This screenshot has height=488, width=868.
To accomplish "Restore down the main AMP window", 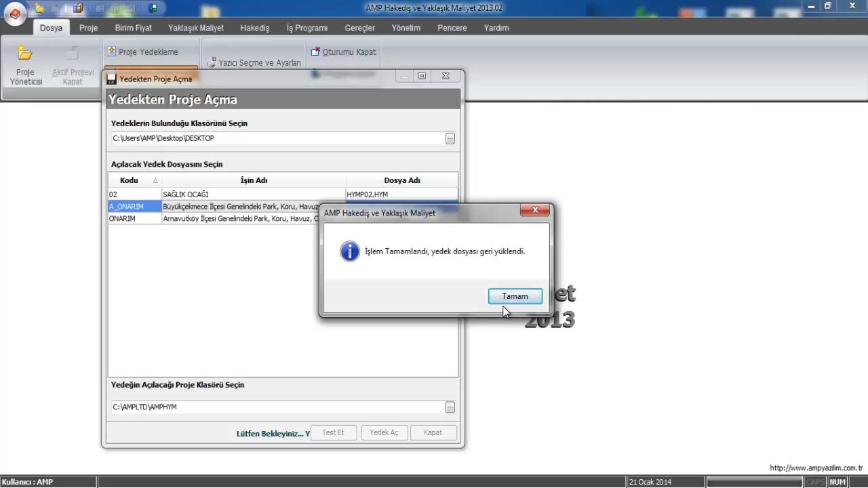I will pyautogui.click(x=828, y=5).
